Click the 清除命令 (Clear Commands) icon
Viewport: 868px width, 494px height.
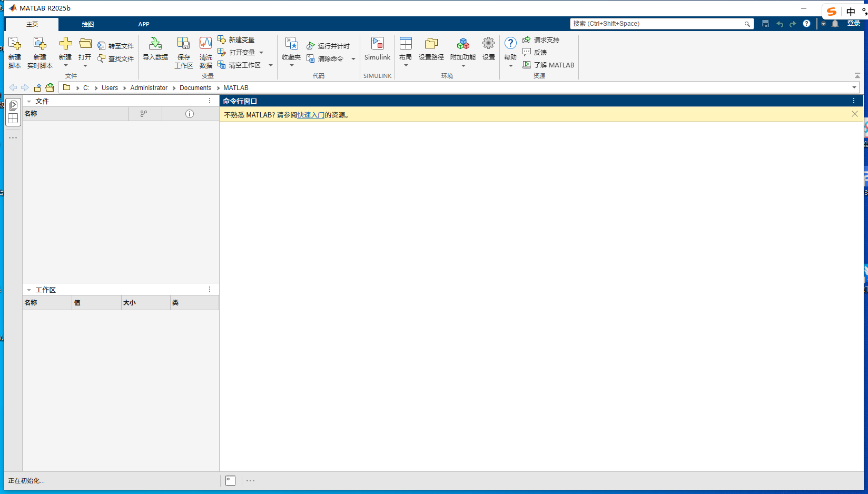point(325,58)
